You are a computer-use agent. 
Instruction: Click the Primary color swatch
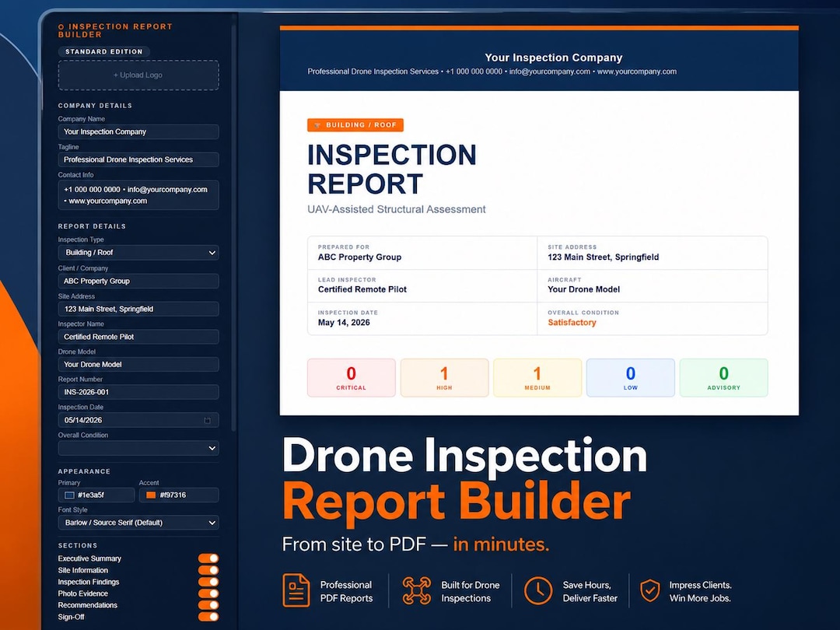[69, 495]
